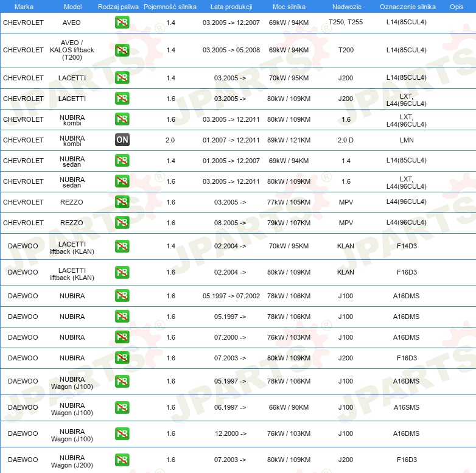Click DAEWOO brand cell in A16SMS row
The height and width of the screenshot is (473, 476).
pos(23,407)
